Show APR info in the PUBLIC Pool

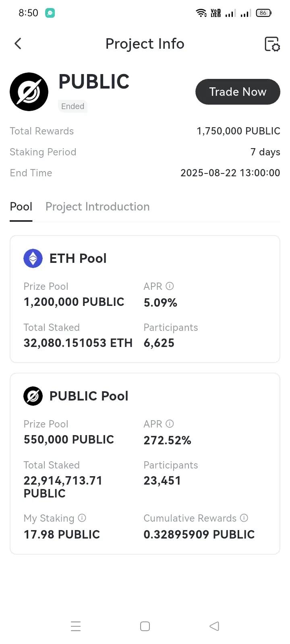tap(170, 424)
